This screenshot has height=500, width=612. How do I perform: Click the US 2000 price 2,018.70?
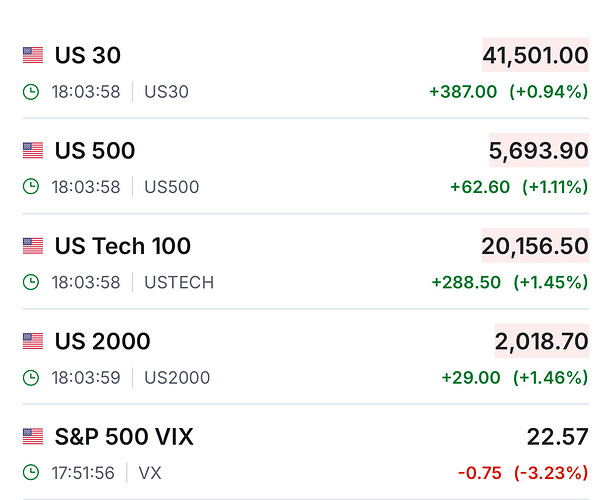tap(542, 341)
